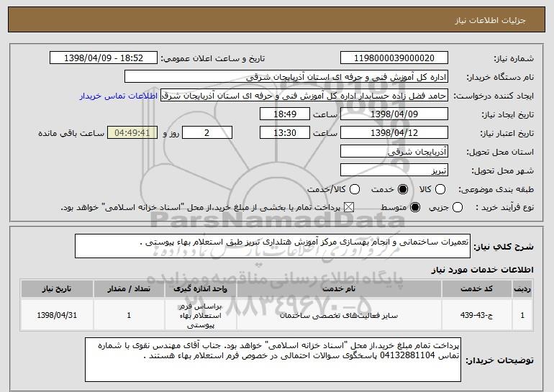Open the اطلاعات تماس خریدار link
Image resolution: width=554 pixels, height=392 pixels.
(x=119, y=96)
